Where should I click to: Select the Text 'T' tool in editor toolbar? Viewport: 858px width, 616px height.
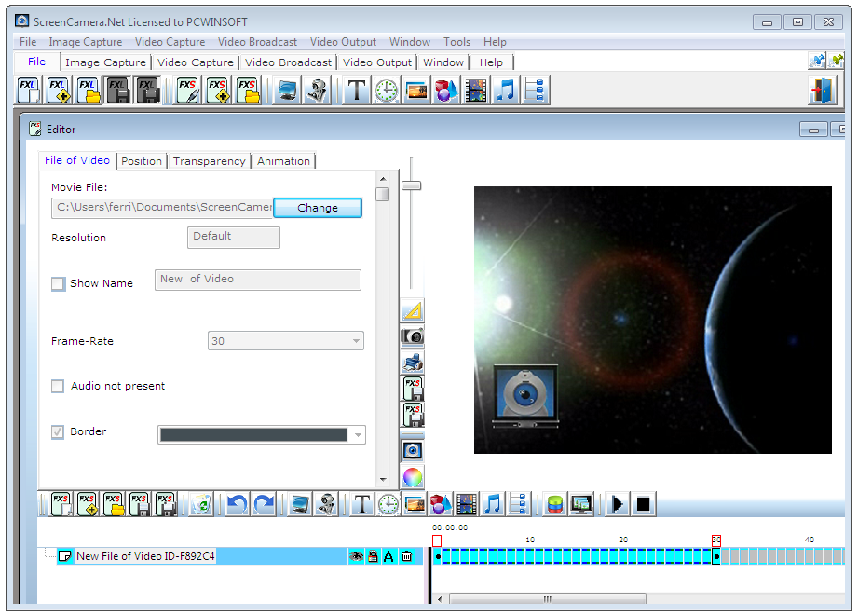coord(362,504)
